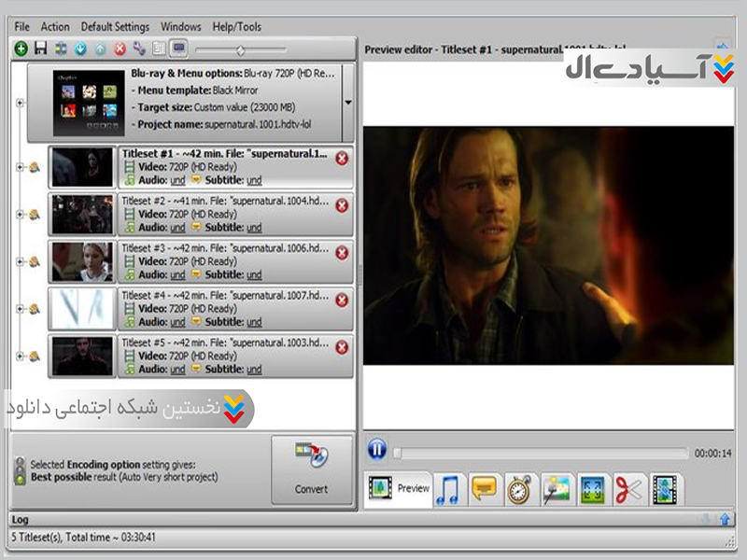Click the Convert button
This screenshot has height=560, width=747.
click(311, 470)
